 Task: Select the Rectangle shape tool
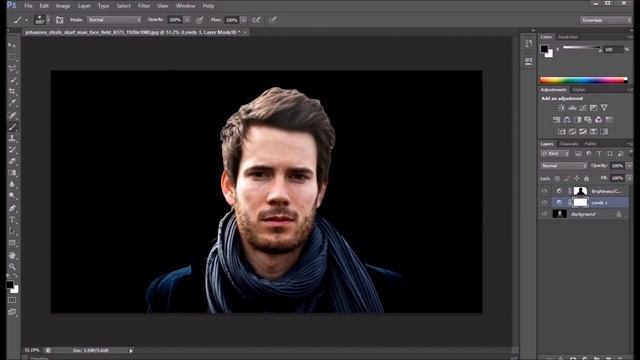tap(12, 243)
